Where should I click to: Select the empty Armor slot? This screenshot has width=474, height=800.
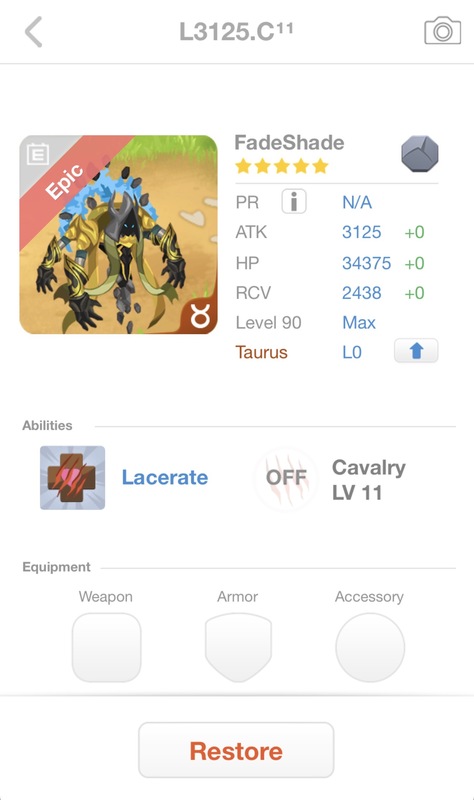point(238,647)
